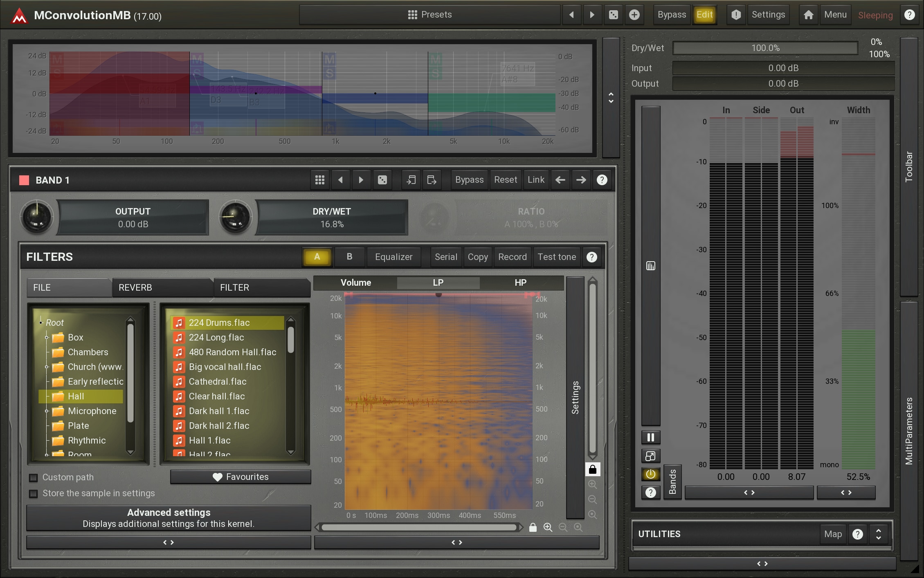Screen dimensions: 924x578
Task: Pause the meter display
Action: tap(650, 438)
